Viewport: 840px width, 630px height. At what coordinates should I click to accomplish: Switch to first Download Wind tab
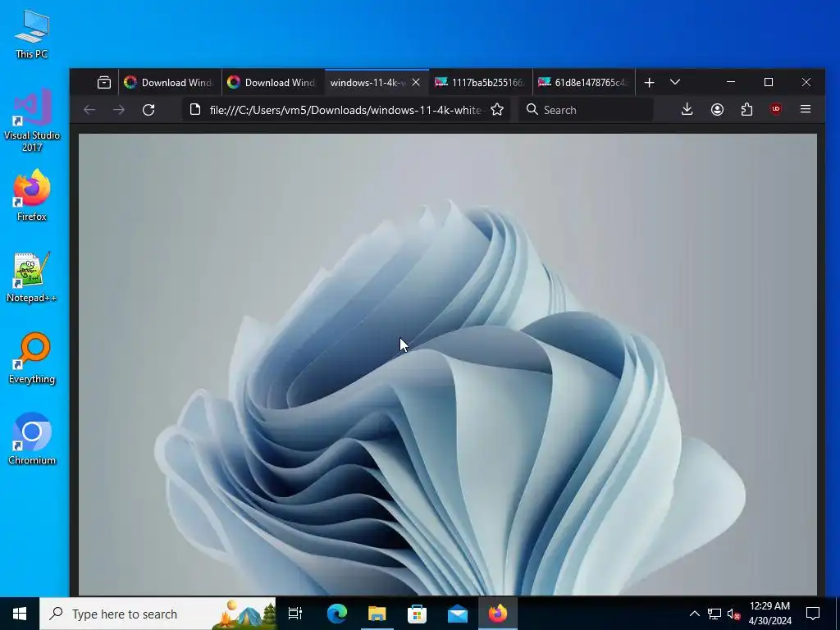pos(170,83)
